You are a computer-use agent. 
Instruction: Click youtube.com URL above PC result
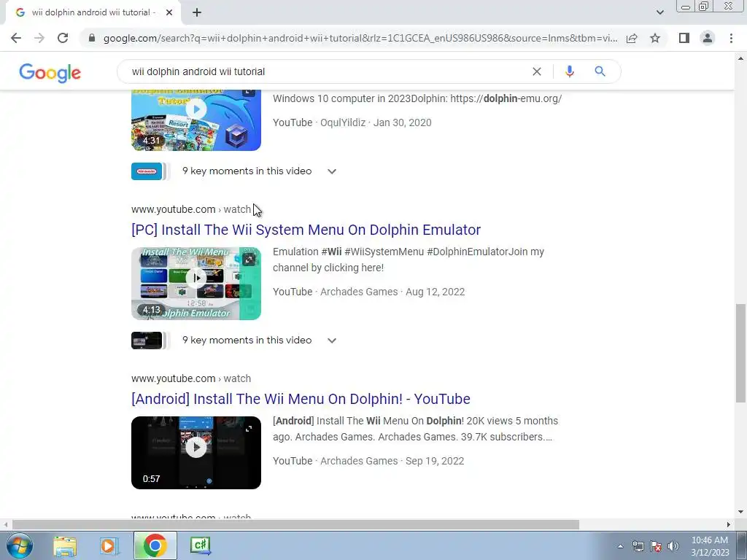[x=191, y=209]
